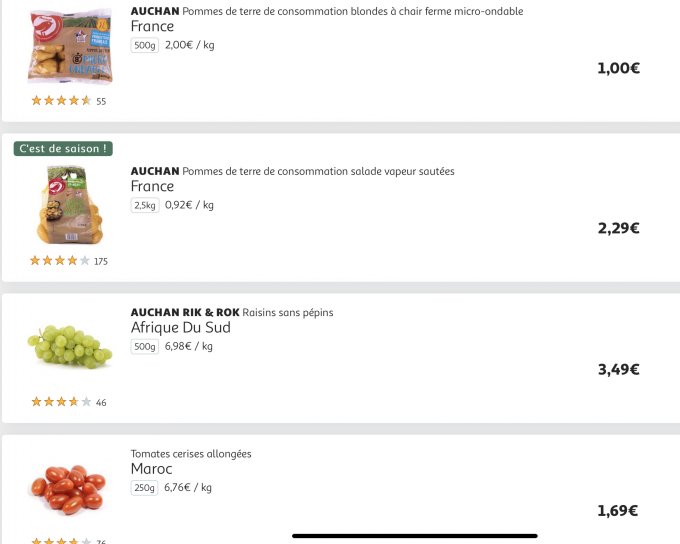The image size is (680, 544).
Task: Select the green seedless grapes photo
Action: [x=70, y=346]
